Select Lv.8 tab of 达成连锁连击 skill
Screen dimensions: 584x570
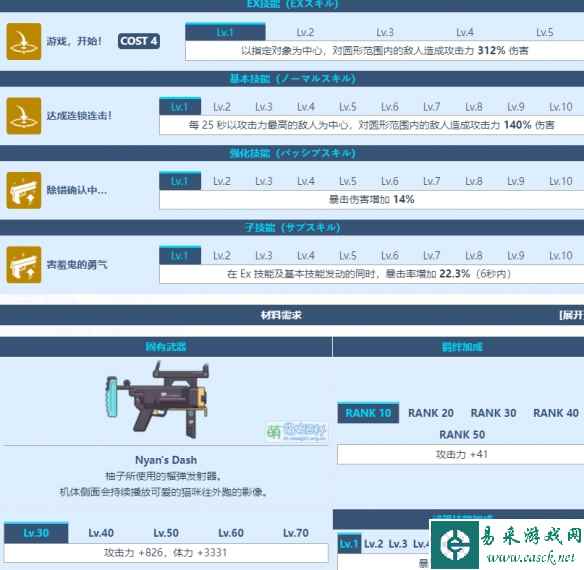474,107
